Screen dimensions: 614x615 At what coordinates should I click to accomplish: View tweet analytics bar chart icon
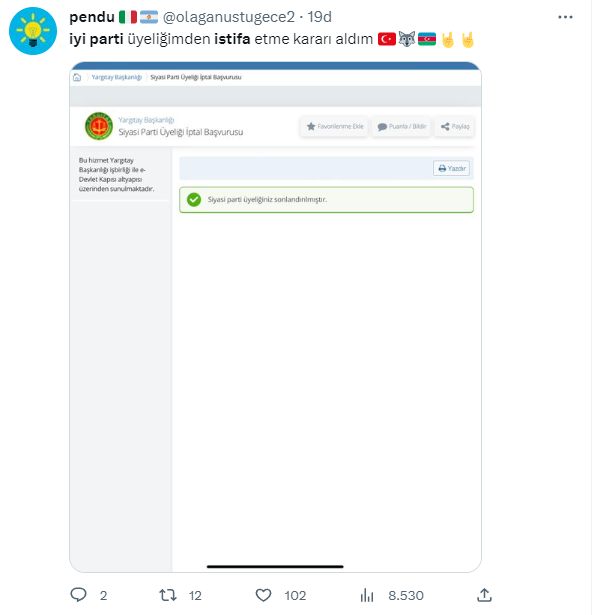tap(367, 594)
